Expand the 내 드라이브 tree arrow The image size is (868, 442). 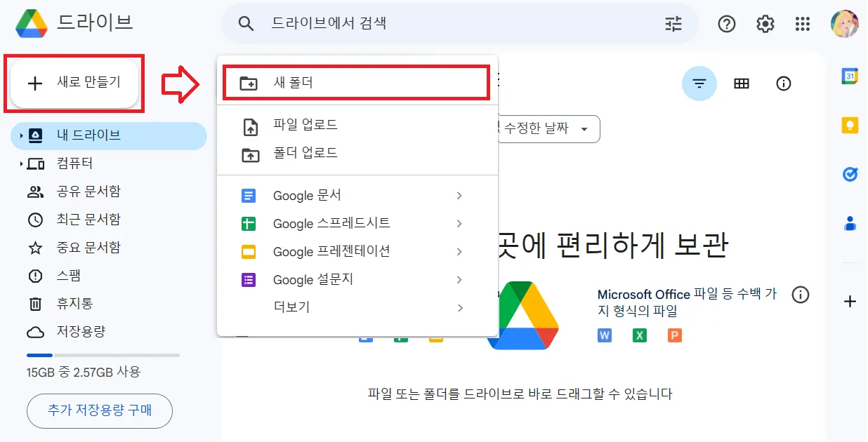pos(21,135)
